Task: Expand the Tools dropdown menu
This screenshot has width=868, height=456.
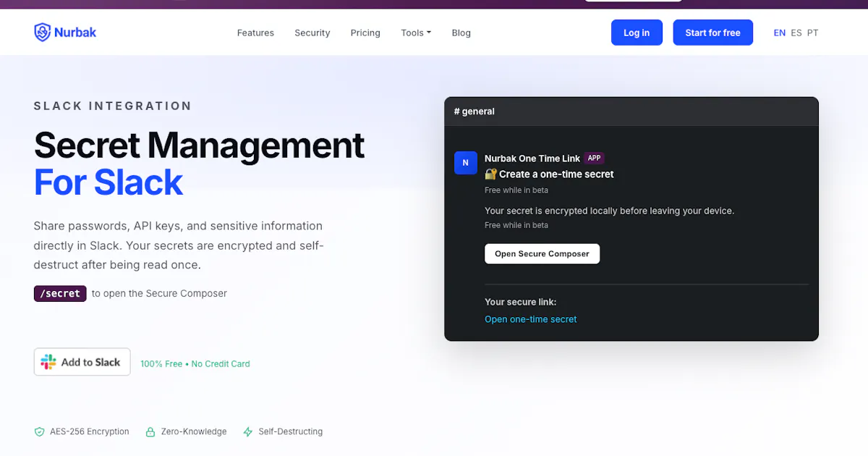Action: click(416, 33)
